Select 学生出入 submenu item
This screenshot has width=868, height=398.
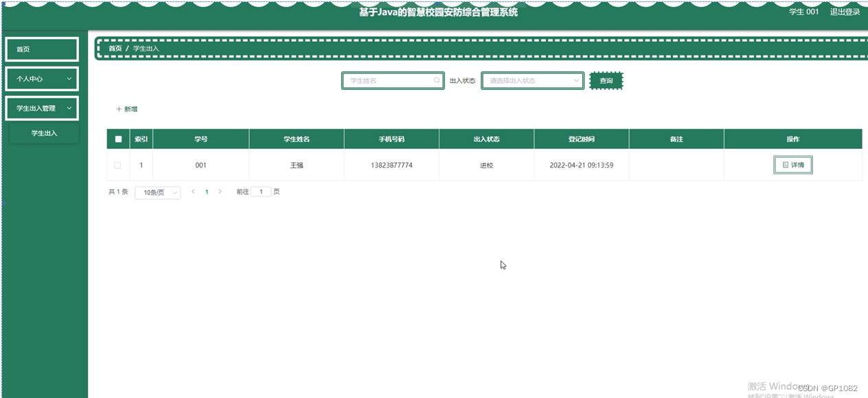[44, 133]
